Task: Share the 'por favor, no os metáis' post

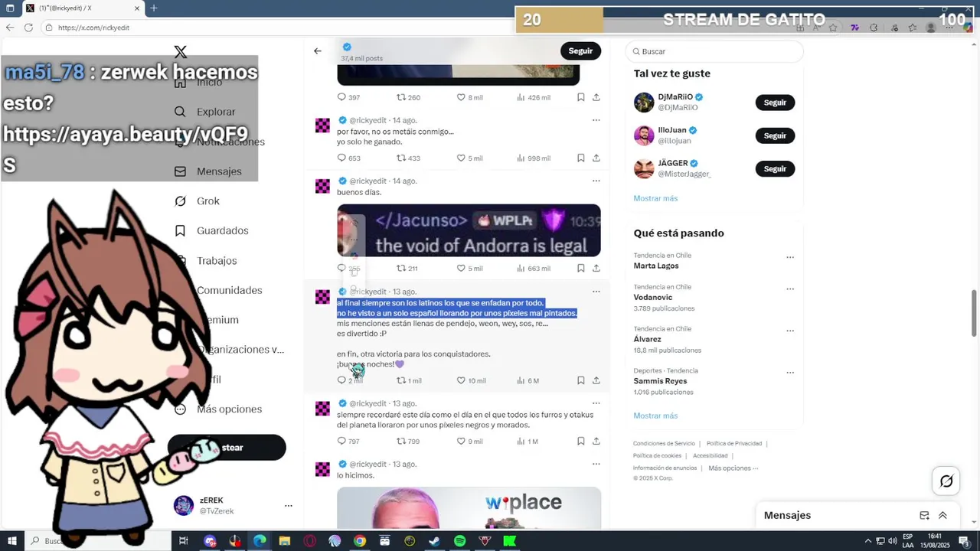Action: [x=596, y=158]
